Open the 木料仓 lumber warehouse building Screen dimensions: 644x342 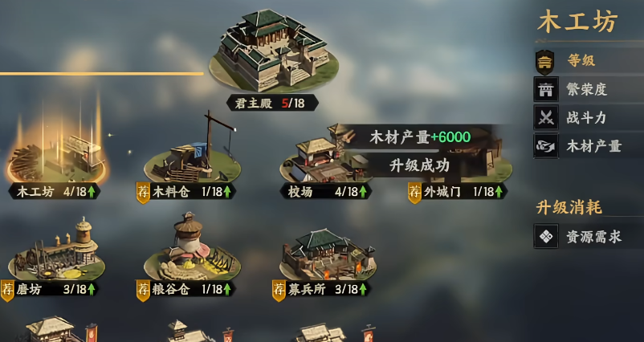192,156
